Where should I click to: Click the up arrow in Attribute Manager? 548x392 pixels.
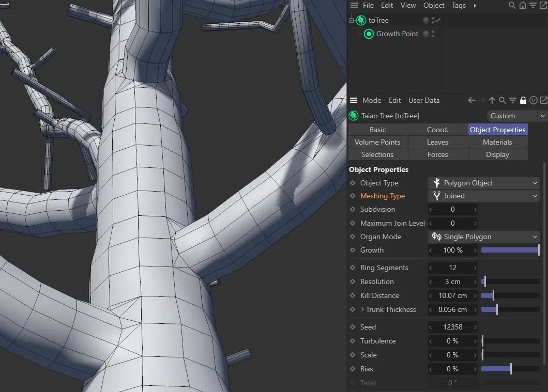[492, 100]
